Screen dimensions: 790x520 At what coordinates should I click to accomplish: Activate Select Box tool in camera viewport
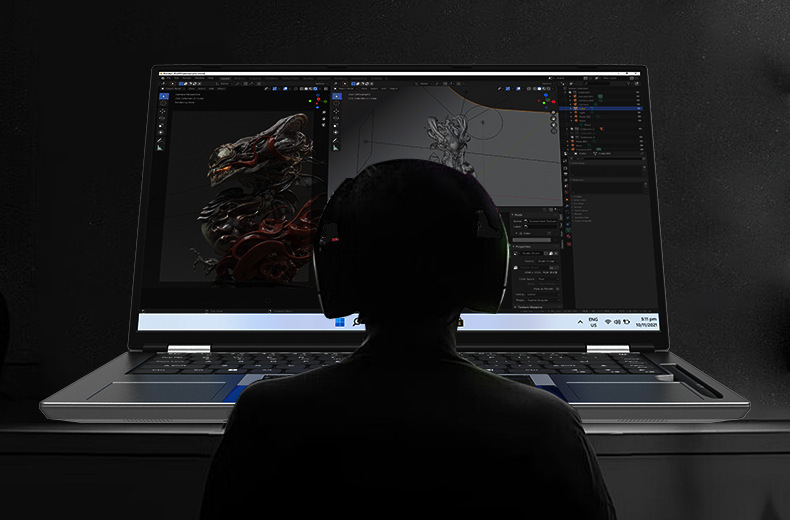coord(164,96)
